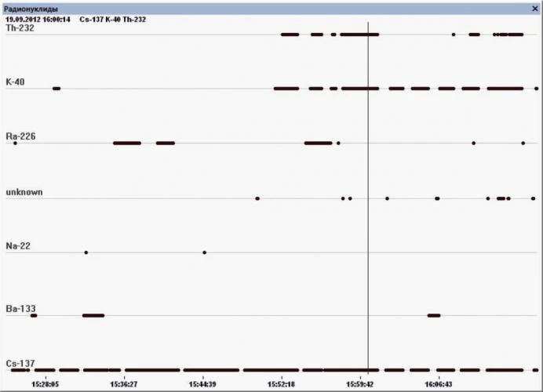Close the Радионуклиды window
Viewport: 543px width, 392px height.
(534, 9)
